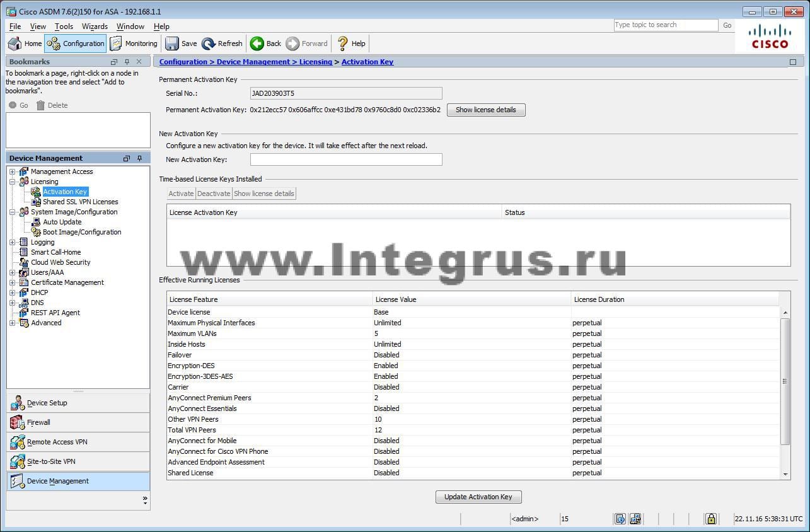Click the licenses table vertical scrollbar

pos(785,381)
